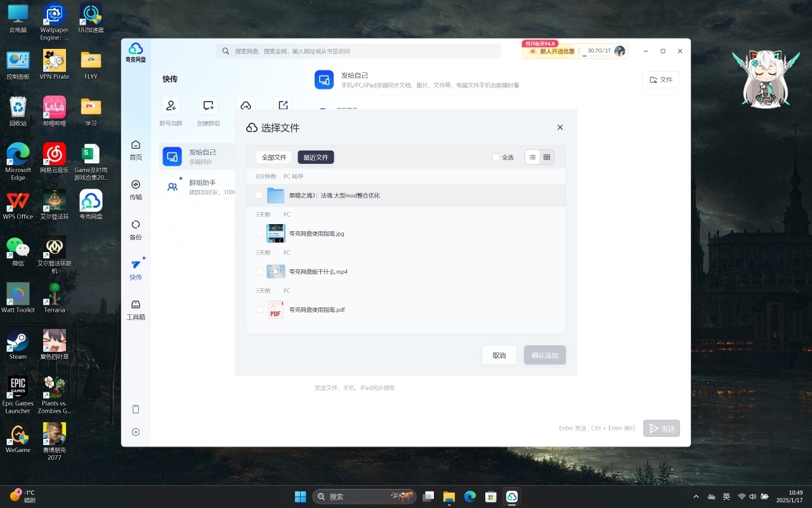
Task: Open the 哔哩哔哩 desktop shortcut
Action: click(55, 112)
